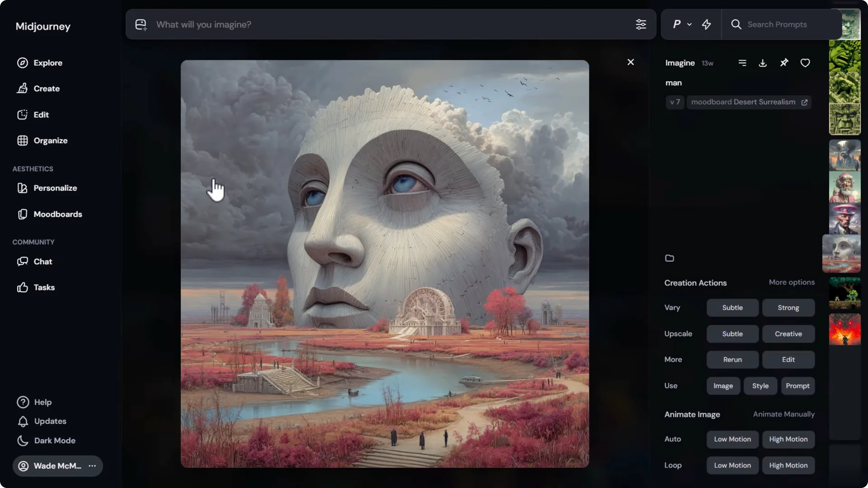Open image generation settings via sliders icon
868x488 pixels.
tap(641, 24)
